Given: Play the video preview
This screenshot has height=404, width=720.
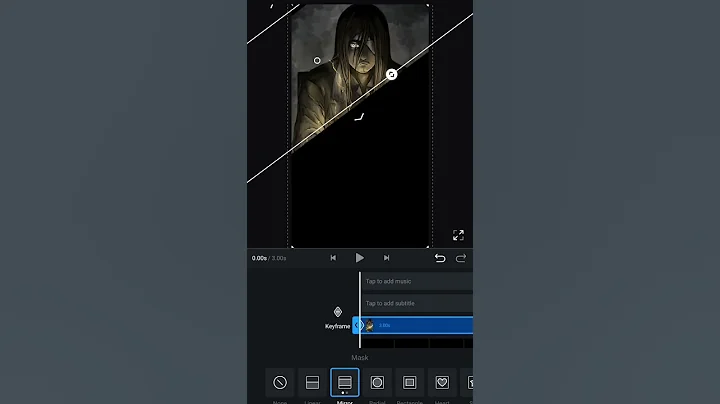Looking at the screenshot, I should [360, 258].
